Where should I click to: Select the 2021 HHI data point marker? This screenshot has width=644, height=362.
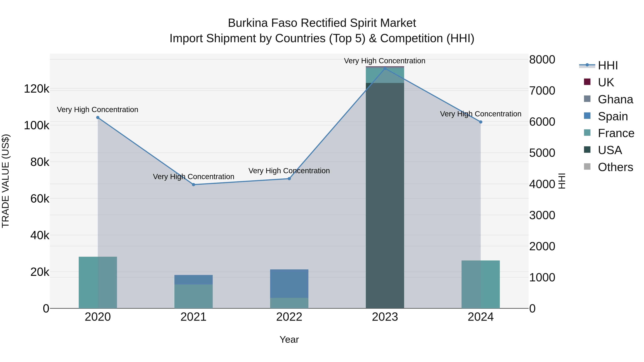pos(194,185)
